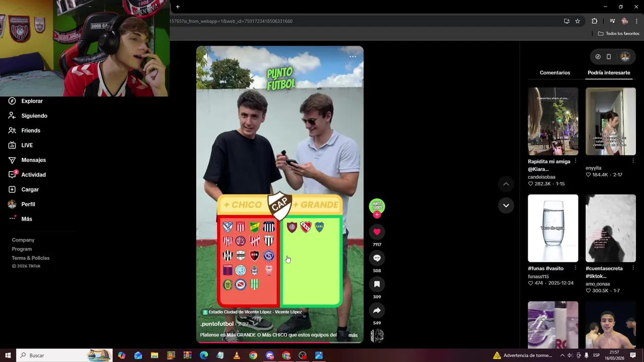Open Chrome three-dot menu
The image size is (644, 362).
coord(636,21)
